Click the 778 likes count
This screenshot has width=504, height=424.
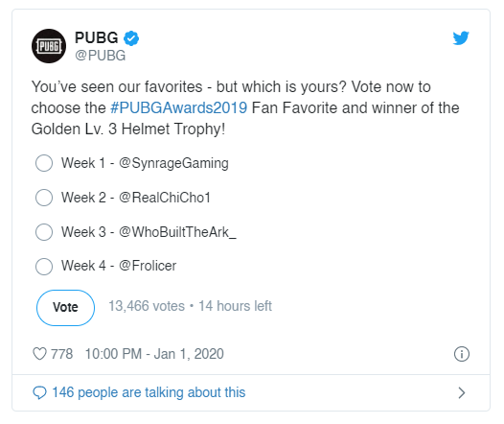point(61,354)
